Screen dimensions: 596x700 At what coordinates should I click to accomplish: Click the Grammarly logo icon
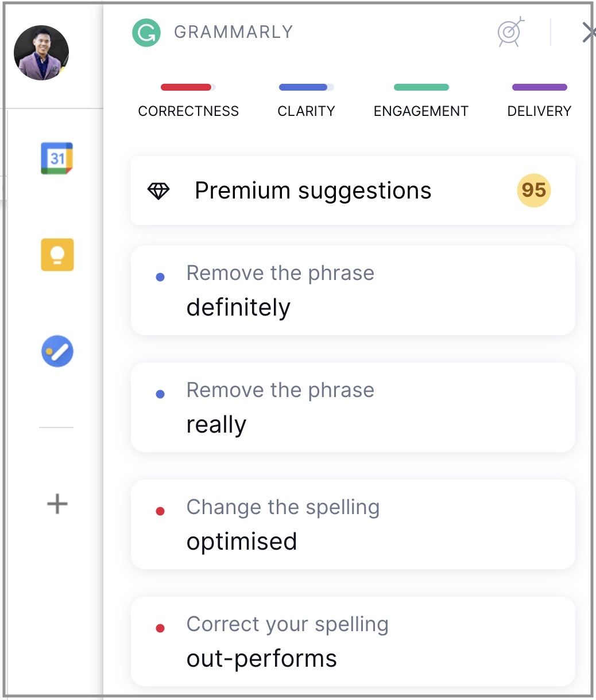146,32
